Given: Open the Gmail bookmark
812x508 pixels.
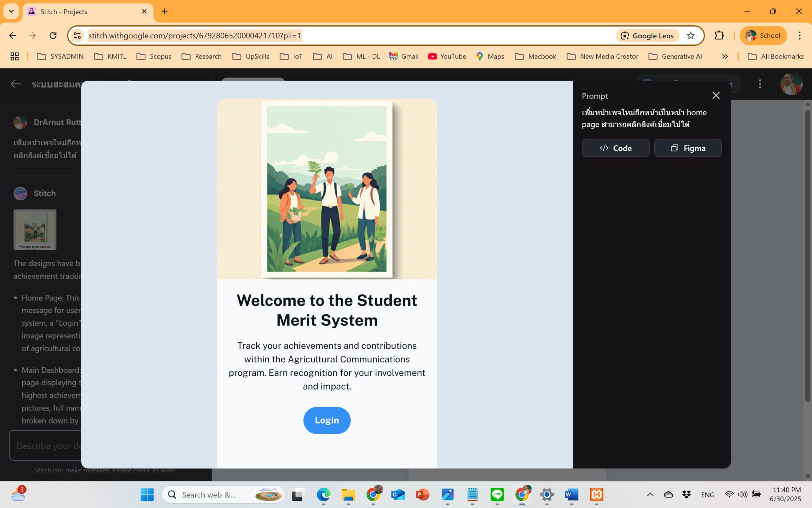Looking at the screenshot, I should tap(404, 57).
